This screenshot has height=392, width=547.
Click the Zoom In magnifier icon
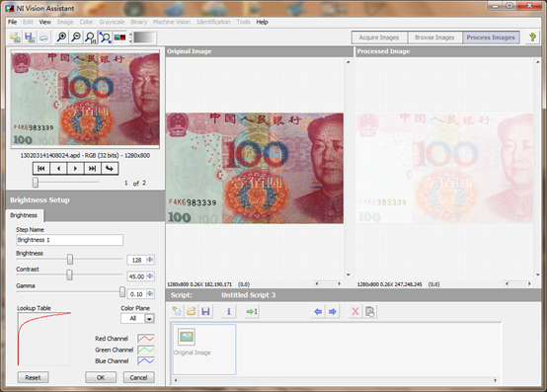coord(61,37)
